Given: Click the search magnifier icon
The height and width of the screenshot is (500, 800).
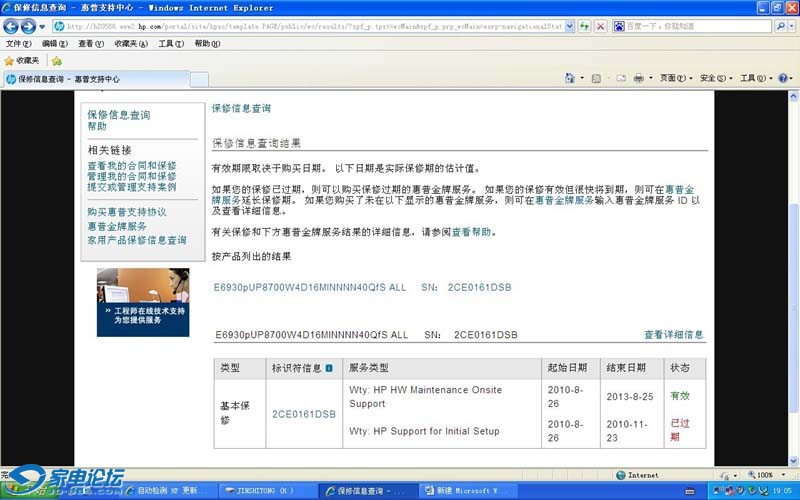Looking at the screenshot, I should [781, 26].
